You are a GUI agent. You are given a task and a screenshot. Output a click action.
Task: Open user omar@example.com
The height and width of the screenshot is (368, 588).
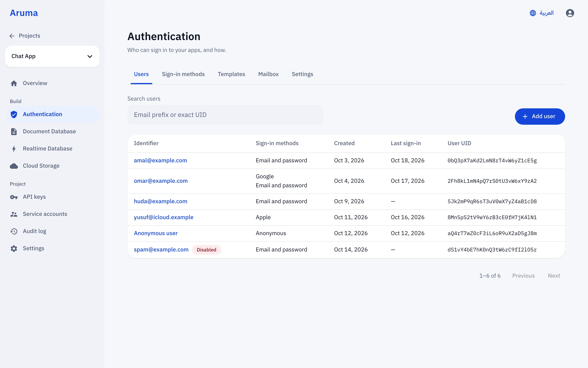[161, 181]
